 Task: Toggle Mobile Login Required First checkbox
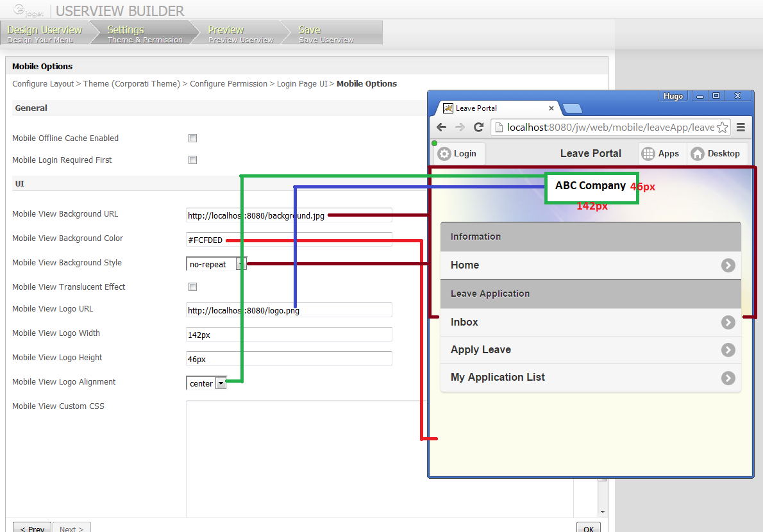[x=192, y=160]
